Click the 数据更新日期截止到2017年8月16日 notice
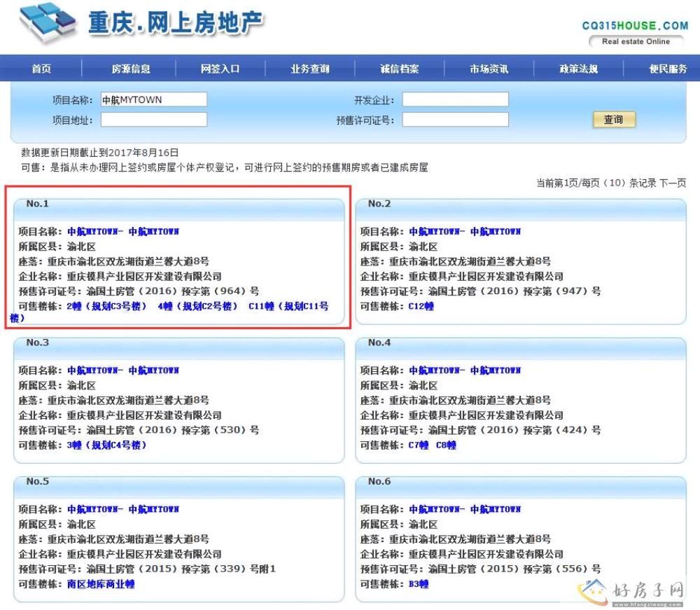This screenshot has width=700, height=610. 100,153
